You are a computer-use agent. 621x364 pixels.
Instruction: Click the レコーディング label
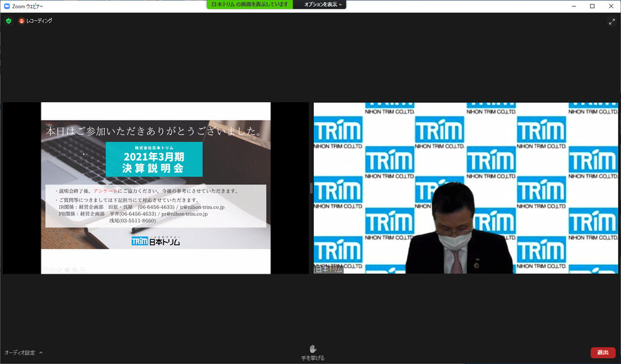[39, 21]
